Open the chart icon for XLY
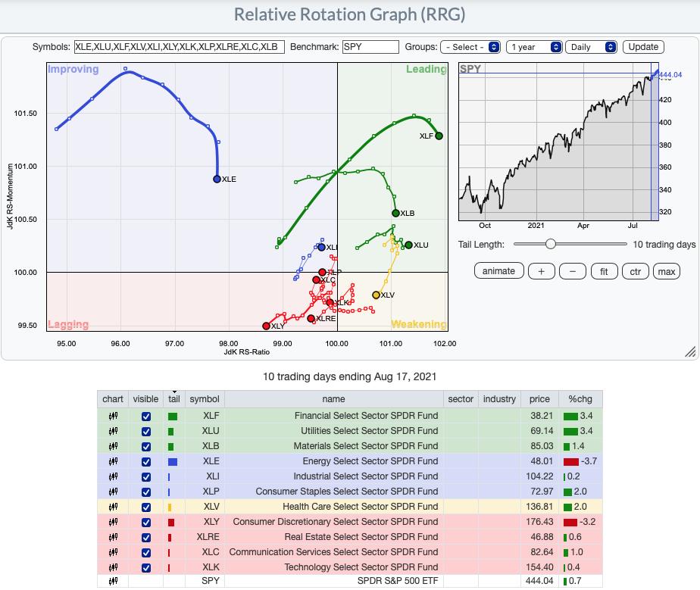This screenshot has height=590, width=700. (x=113, y=522)
